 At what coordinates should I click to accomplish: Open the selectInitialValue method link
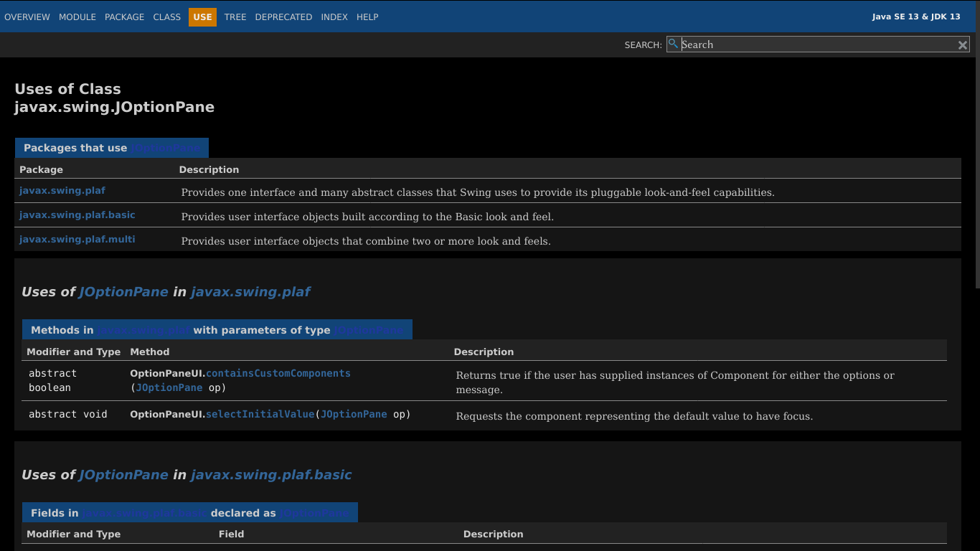tap(260, 414)
